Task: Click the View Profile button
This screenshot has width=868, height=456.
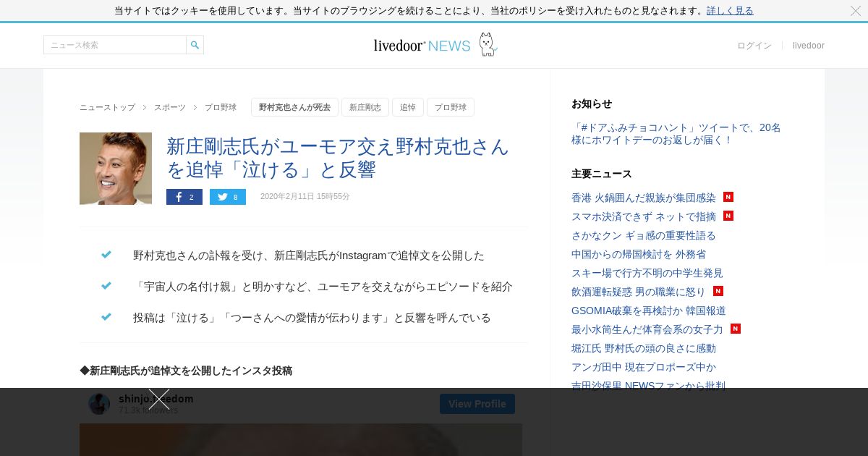Action: coord(477,404)
